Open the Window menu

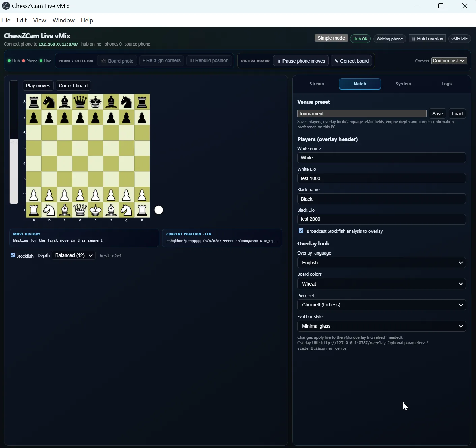[63, 20]
